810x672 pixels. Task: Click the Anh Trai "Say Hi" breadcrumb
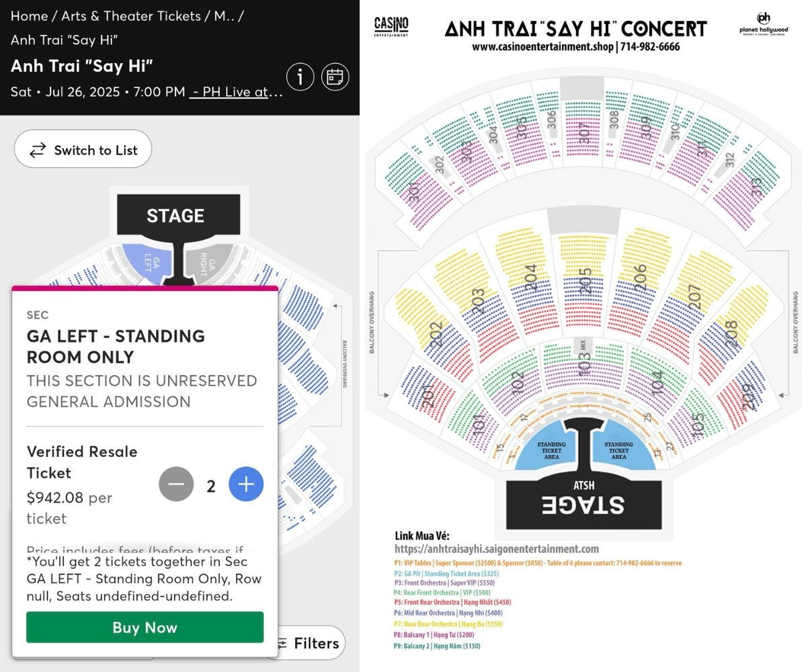click(64, 40)
